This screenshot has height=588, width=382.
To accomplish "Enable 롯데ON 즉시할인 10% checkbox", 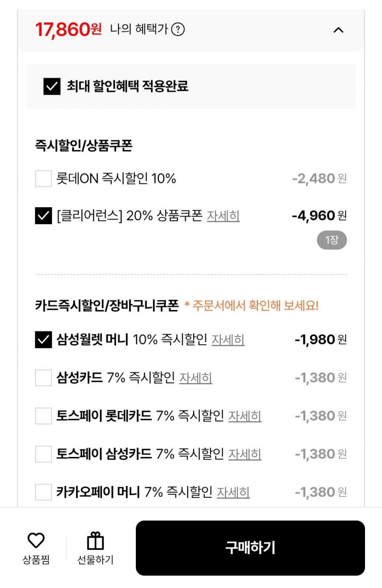I will pyautogui.click(x=43, y=178).
